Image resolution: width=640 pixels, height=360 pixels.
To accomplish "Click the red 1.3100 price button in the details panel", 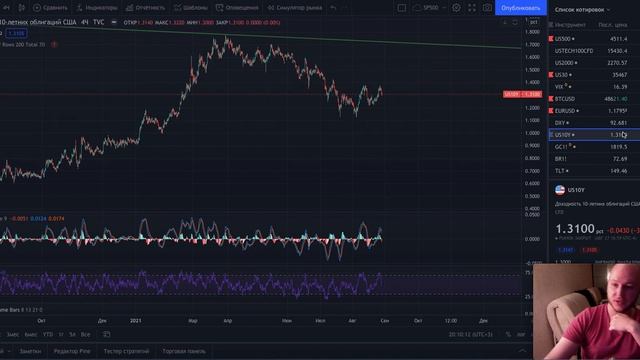I will point(589,250).
